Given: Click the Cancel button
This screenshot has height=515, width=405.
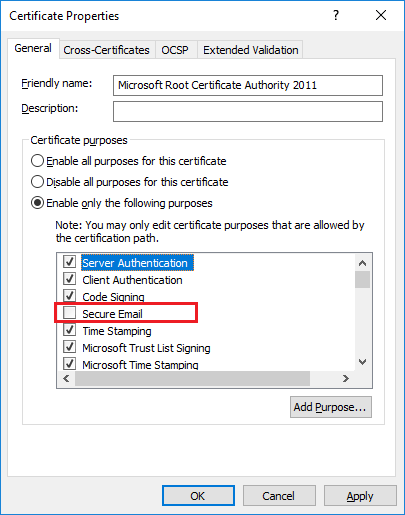Looking at the screenshot, I should (x=279, y=496).
